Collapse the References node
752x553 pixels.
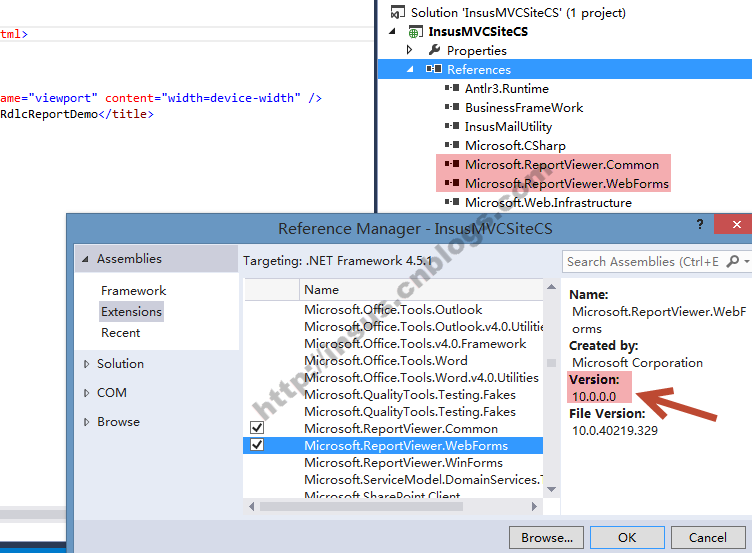click(x=410, y=70)
